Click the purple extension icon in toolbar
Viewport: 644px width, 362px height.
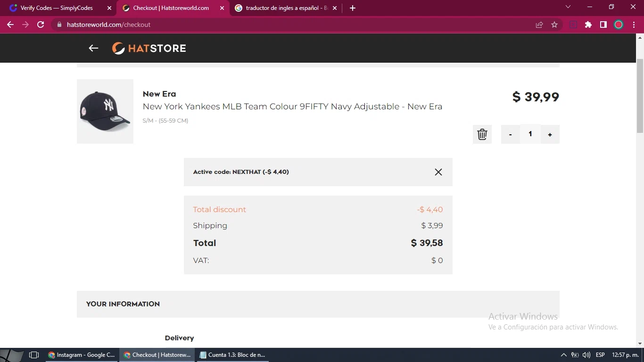(x=573, y=25)
